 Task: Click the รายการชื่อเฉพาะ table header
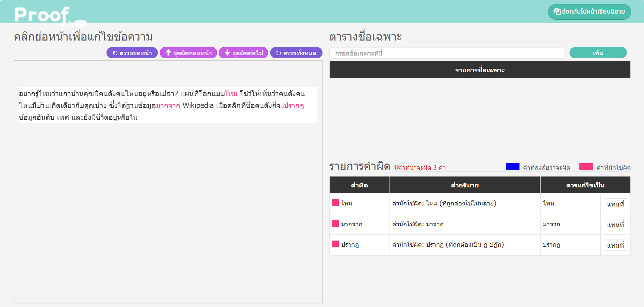pos(480,70)
